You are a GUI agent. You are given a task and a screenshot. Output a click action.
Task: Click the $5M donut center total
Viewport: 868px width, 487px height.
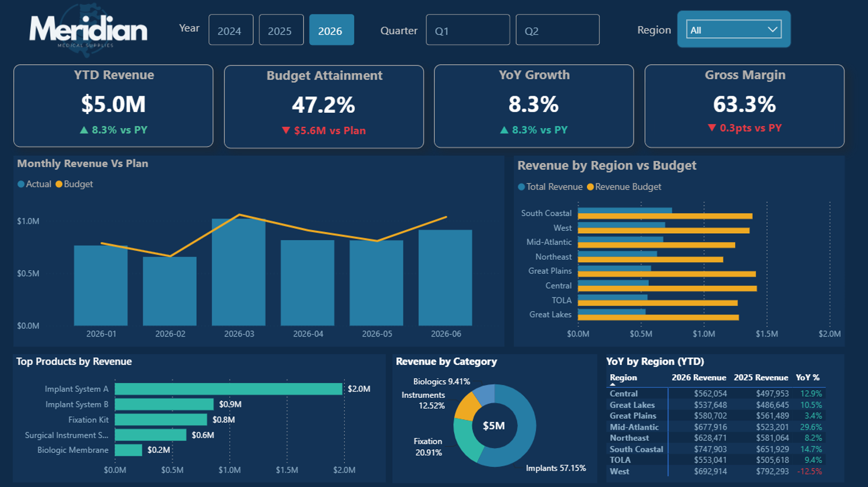tap(494, 426)
